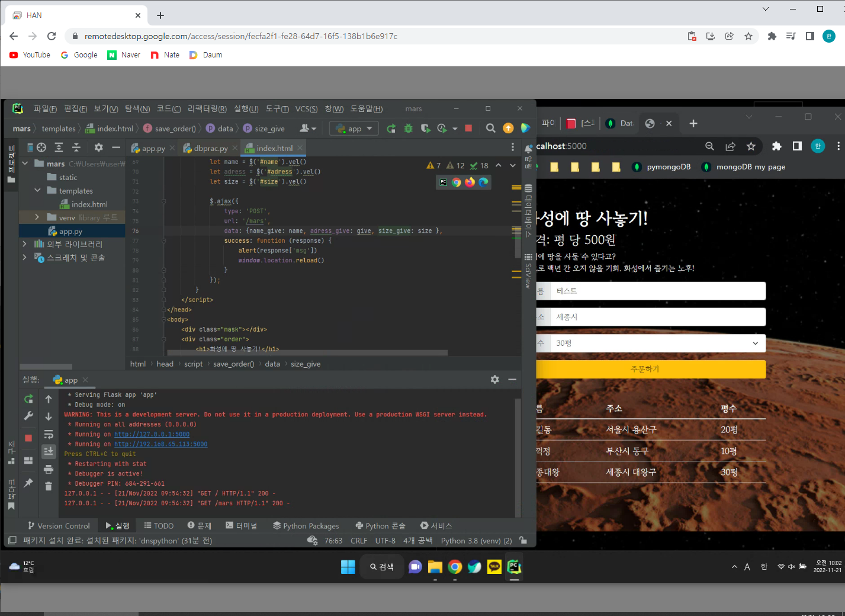The height and width of the screenshot is (616, 845).
Task: Expand 스크래치 및 콘솔 node
Action: [24, 257]
